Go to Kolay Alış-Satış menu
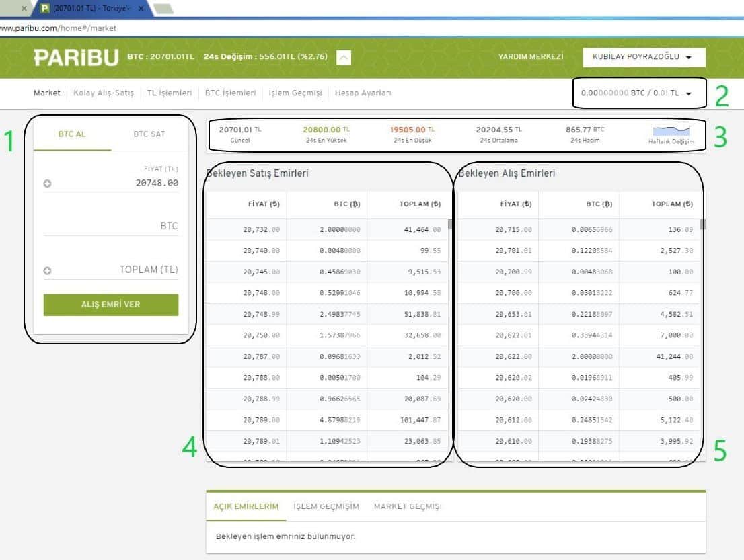The image size is (744, 560). 104,93
